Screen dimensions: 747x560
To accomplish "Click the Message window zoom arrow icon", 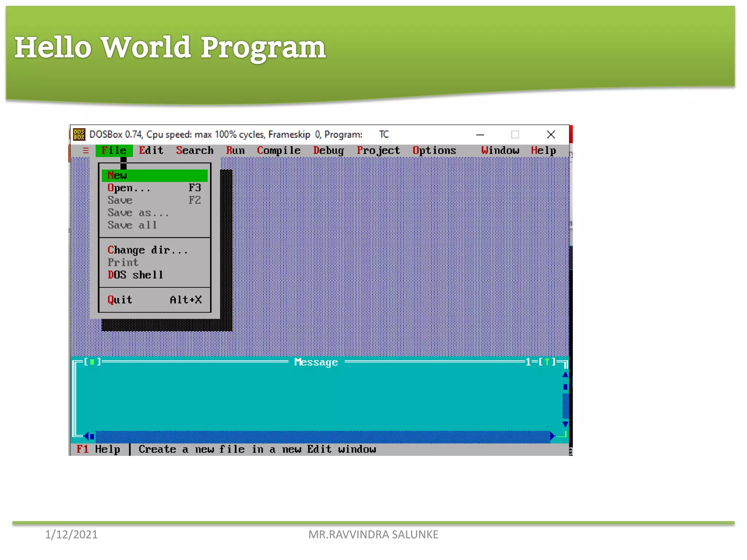I will pyautogui.click(x=547, y=362).
